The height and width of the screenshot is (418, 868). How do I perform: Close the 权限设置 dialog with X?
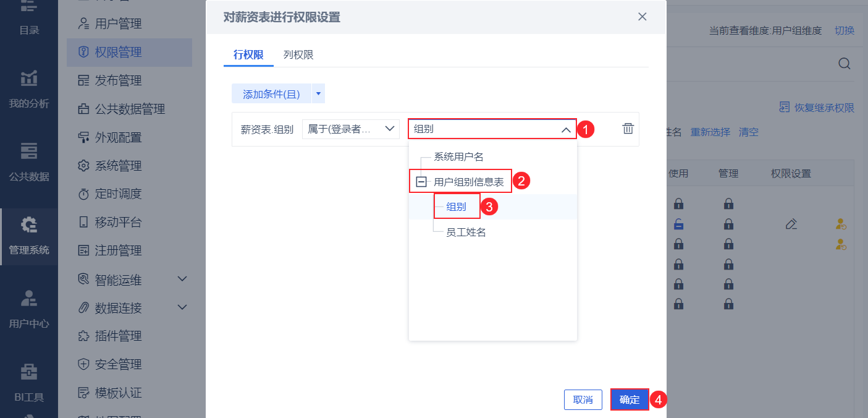(x=643, y=17)
